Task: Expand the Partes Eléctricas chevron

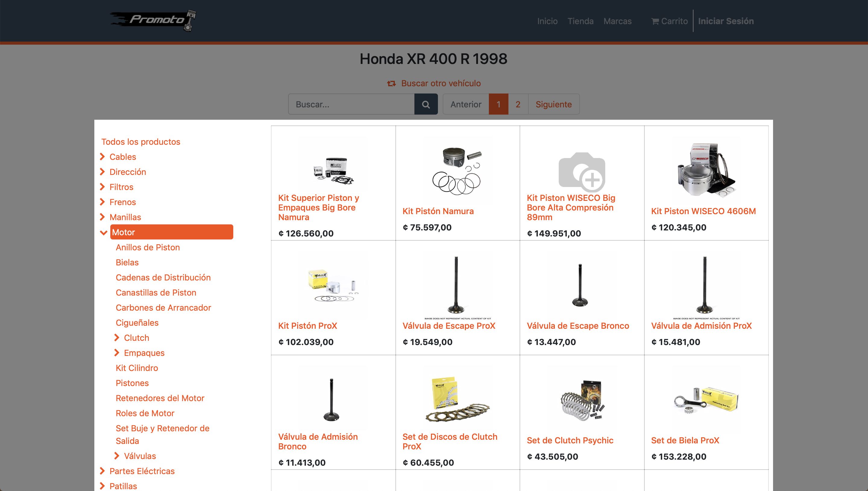Action: pos(102,471)
